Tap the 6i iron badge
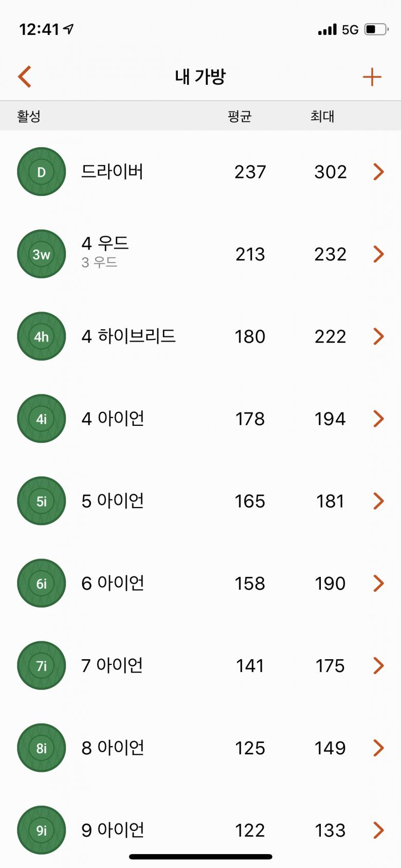This screenshot has height=868, width=401. 42,583
